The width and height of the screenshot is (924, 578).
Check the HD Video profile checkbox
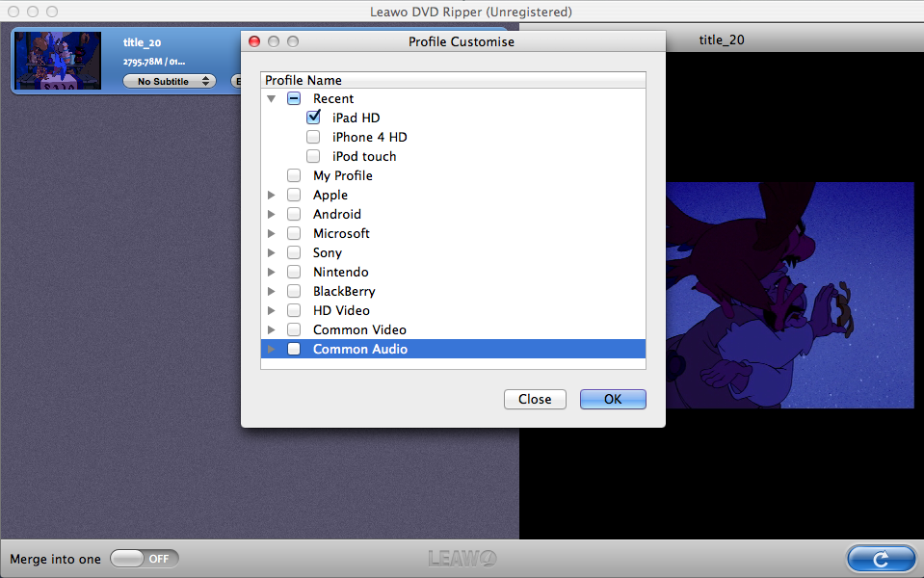tap(294, 310)
